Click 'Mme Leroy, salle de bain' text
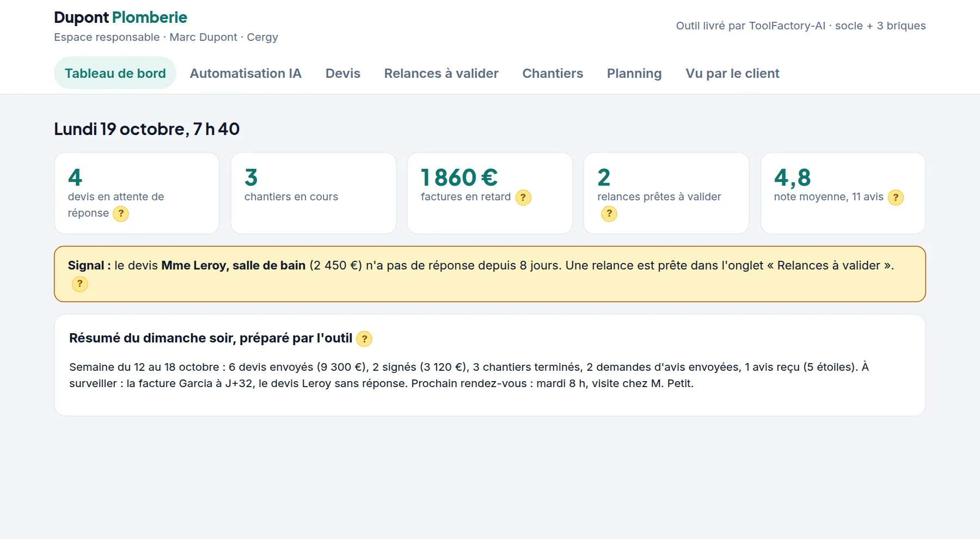Screen dimensions: 980x539 tap(233, 266)
